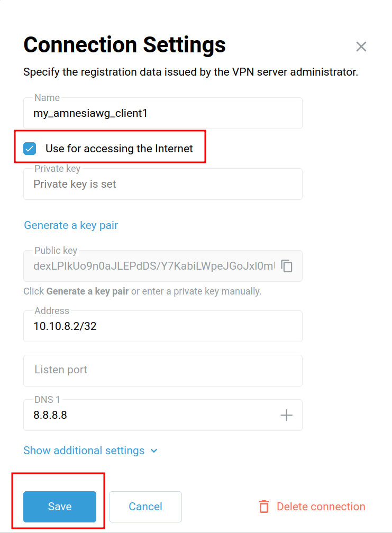Focus the Name input field
392x533 pixels.
tap(162, 113)
